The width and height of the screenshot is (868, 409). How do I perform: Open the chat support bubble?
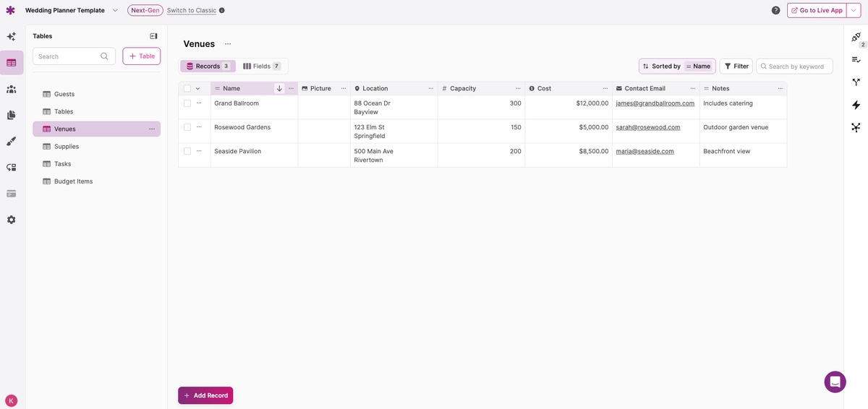tap(835, 382)
